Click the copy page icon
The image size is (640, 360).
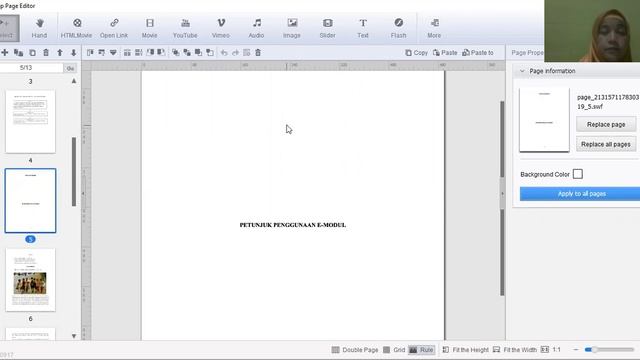point(32,53)
